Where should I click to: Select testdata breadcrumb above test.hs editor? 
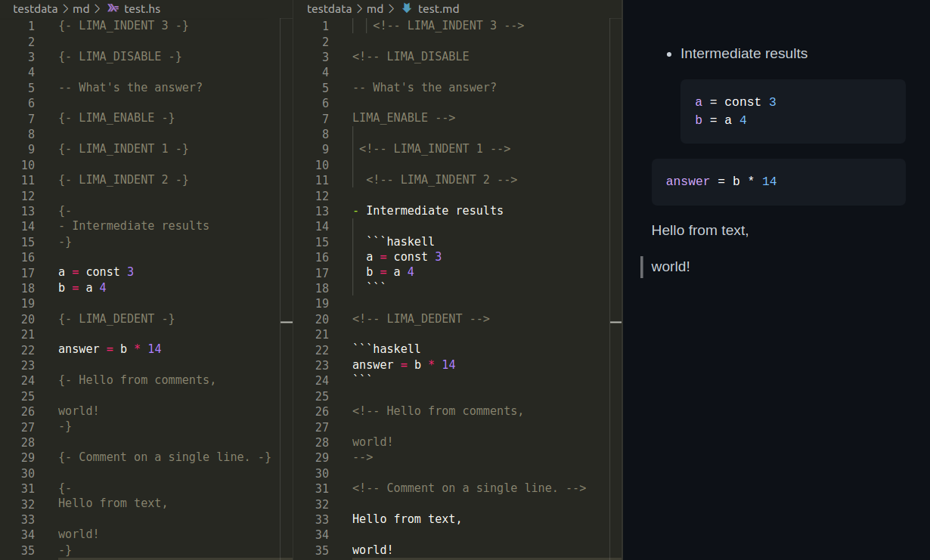(x=35, y=8)
